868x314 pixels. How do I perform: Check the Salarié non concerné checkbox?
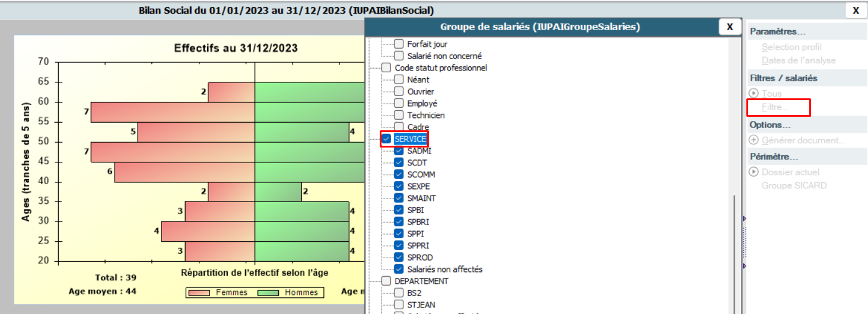click(399, 56)
